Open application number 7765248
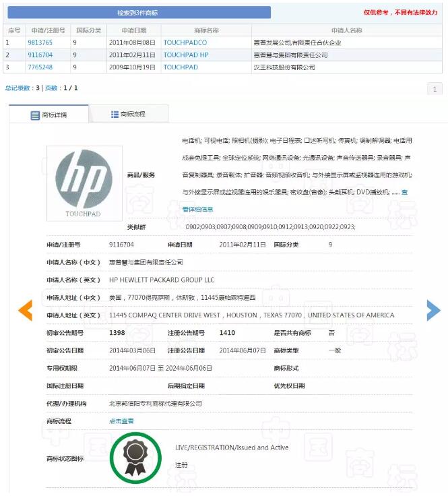 click(40, 67)
